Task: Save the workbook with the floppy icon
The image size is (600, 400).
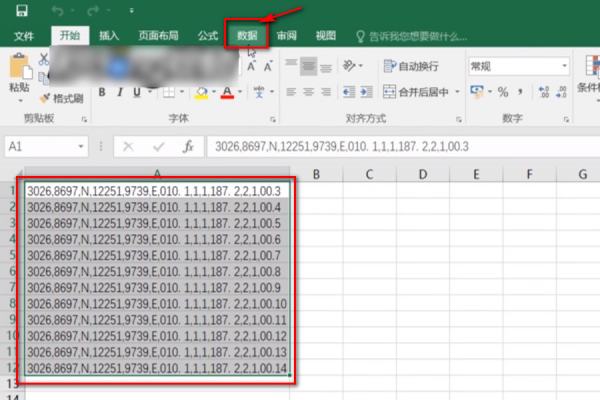Action: 22,10
